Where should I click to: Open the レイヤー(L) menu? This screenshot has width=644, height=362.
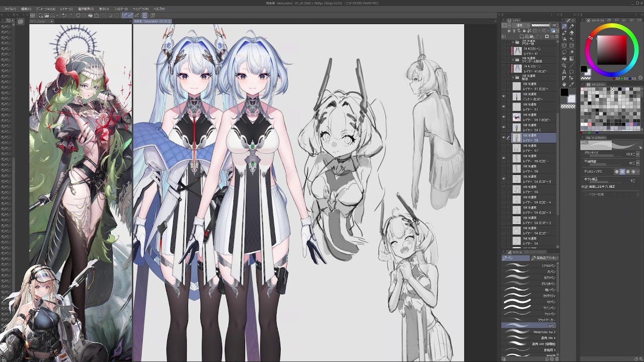click(x=66, y=9)
